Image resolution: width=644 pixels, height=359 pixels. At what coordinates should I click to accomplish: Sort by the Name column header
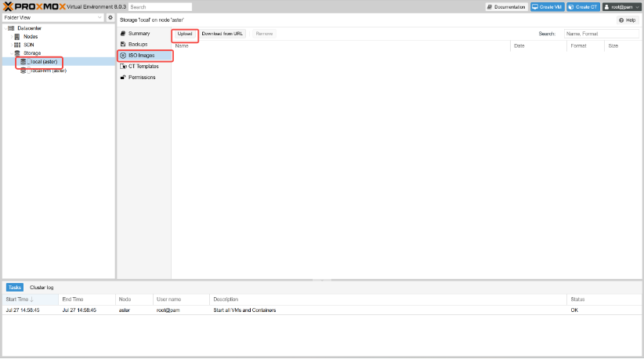click(341, 46)
